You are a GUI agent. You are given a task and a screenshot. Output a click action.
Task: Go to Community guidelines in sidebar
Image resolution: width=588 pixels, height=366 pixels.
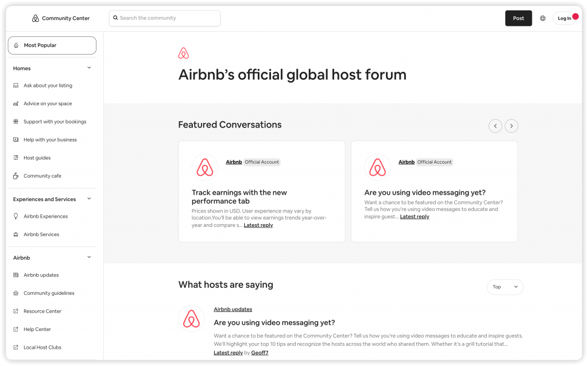click(49, 293)
